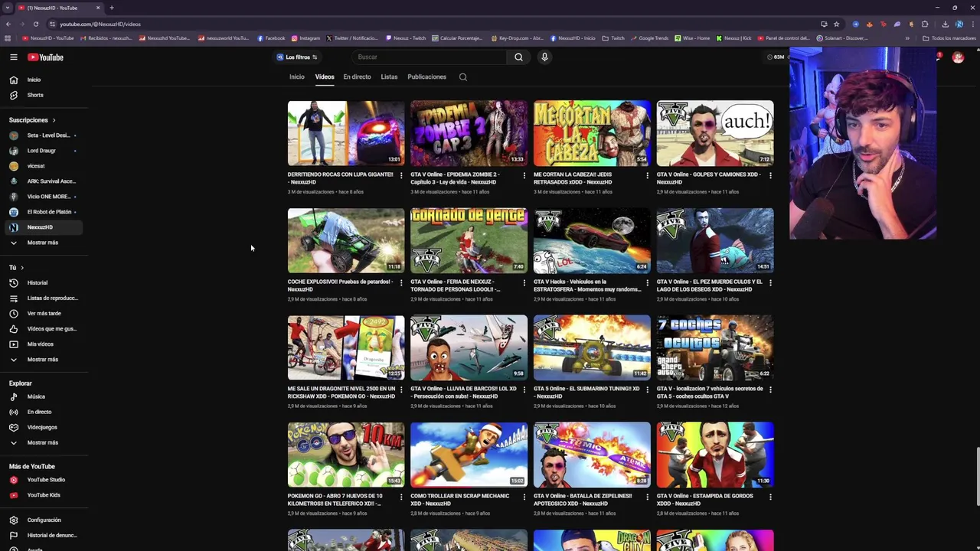Open browser downloads icon

945,24
